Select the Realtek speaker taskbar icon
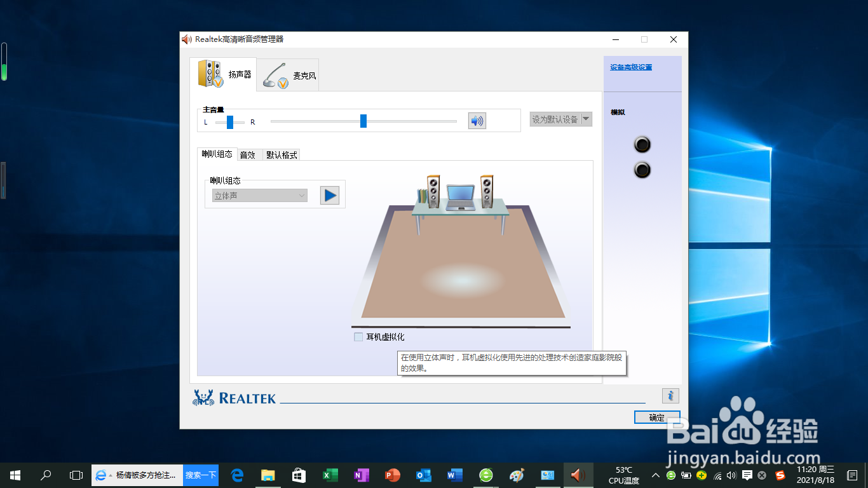This screenshot has width=868, height=488. (578, 475)
